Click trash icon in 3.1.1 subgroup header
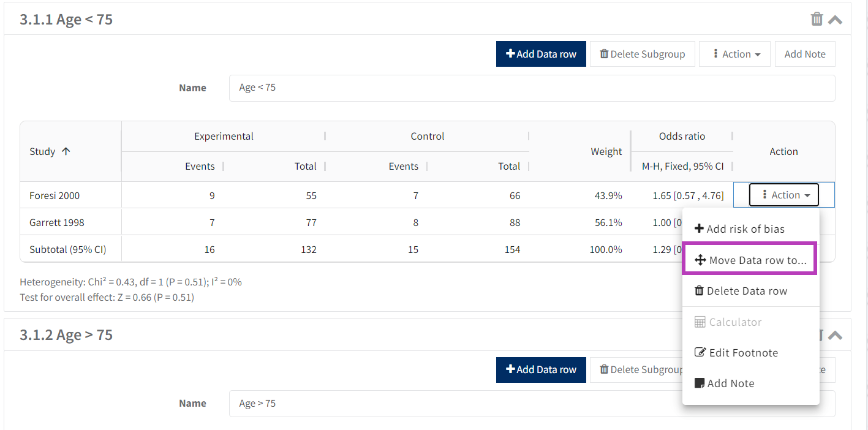Viewport: 868px width, 430px height. coord(817,19)
